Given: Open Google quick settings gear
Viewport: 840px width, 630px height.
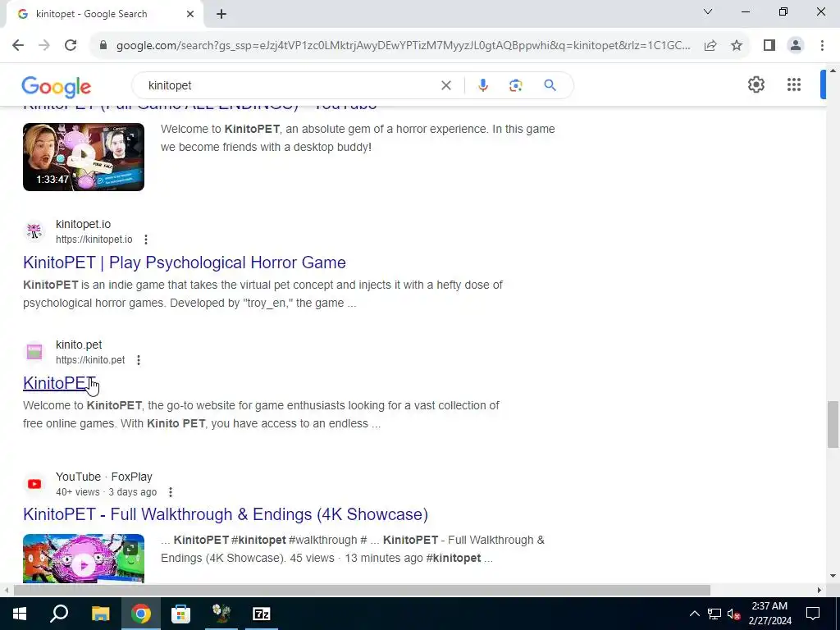Looking at the screenshot, I should coord(756,84).
